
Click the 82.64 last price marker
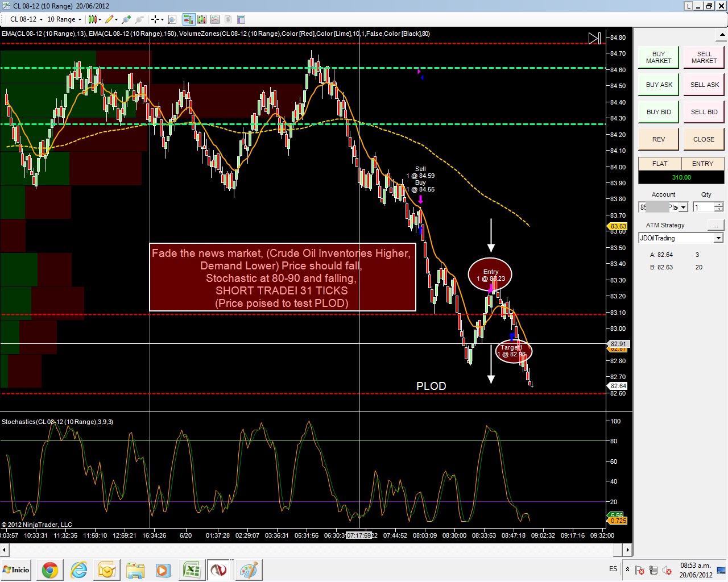pyautogui.click(x=618, y=386)
